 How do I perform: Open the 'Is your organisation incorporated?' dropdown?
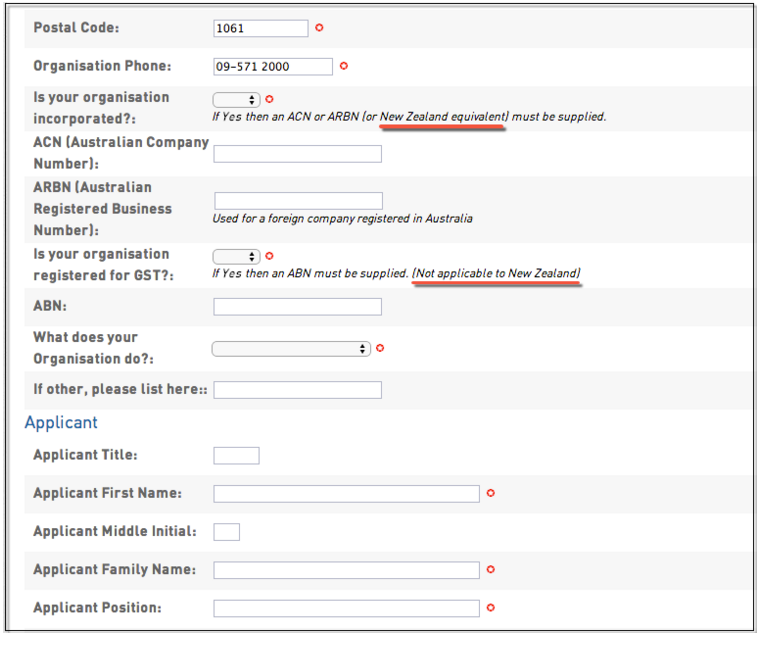tap(237, 100)
